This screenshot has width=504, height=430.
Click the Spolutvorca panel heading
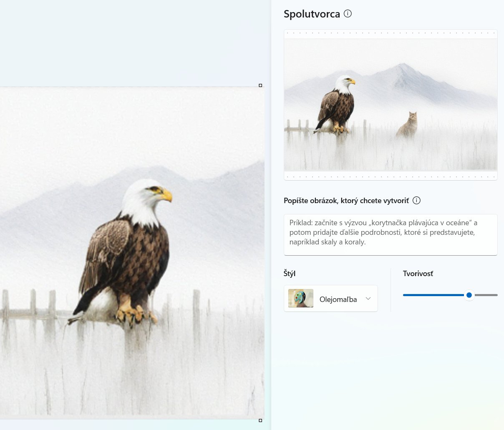click(x=312, y=14)
